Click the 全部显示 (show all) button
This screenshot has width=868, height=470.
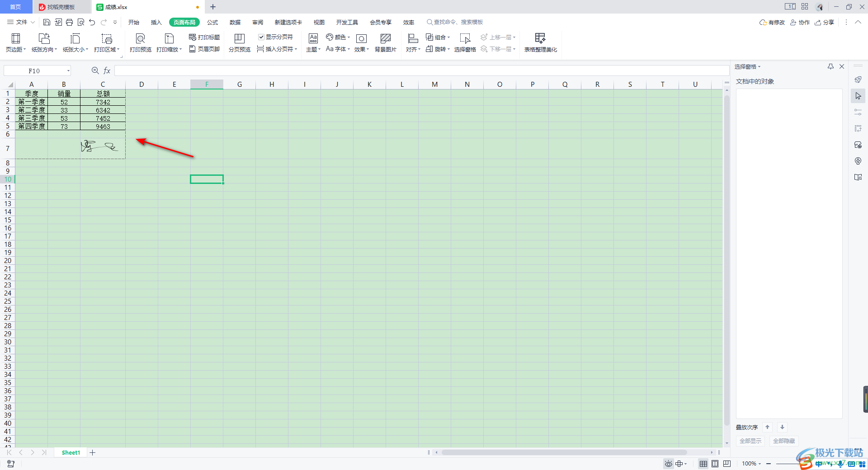750,441
